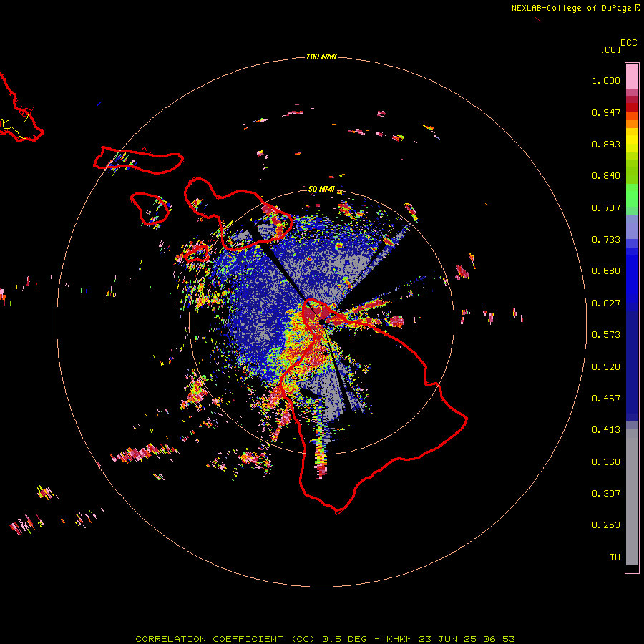Select the 0.520 scale value

point(606,367)
